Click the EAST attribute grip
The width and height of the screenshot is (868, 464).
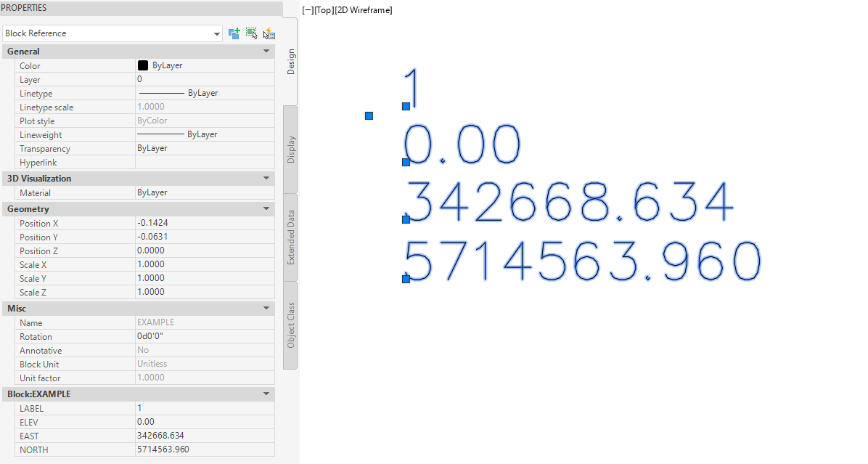[406, 219]
